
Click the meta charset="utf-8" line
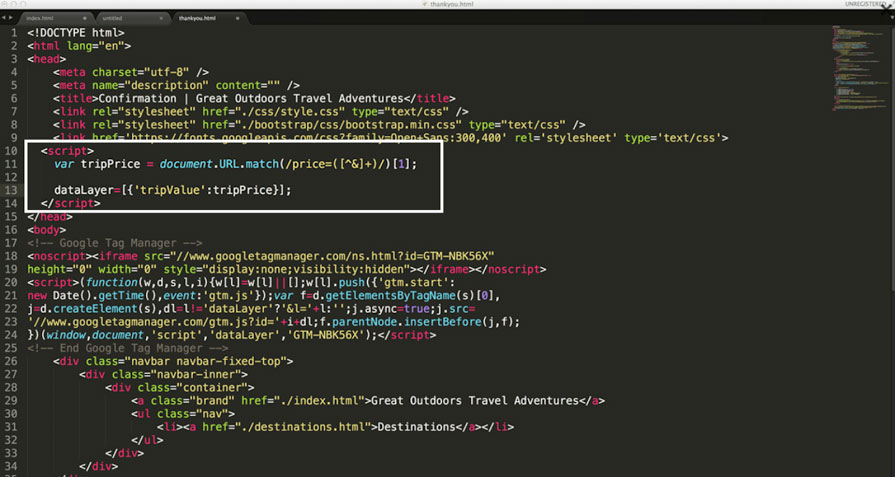coord(131,72)
